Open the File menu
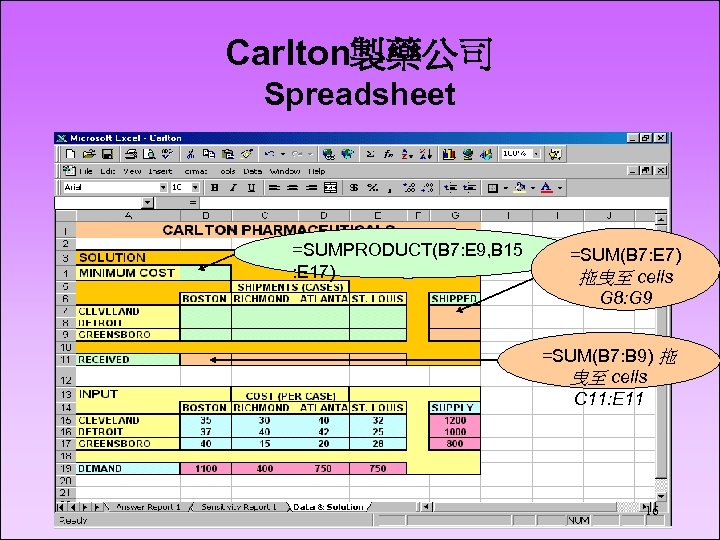720x540 pixels. point(86,171)
